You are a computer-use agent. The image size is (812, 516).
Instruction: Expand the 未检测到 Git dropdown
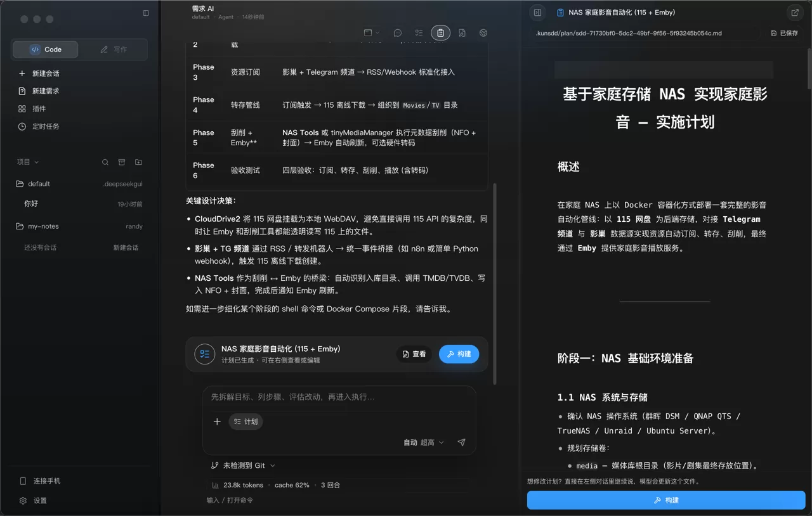pyautogui.click(x=244, y=465)
